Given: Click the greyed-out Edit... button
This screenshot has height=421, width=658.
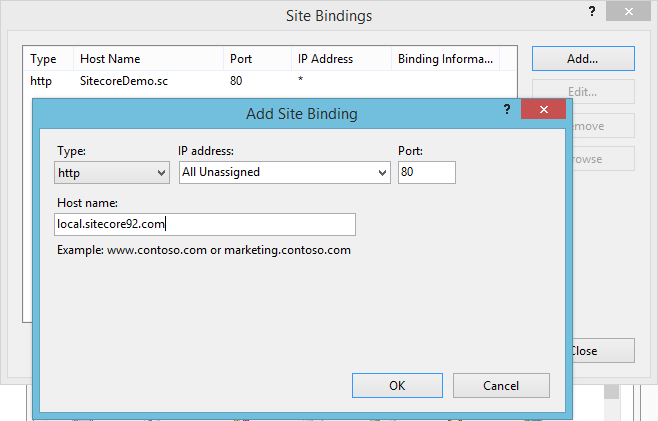Looking at the screenshot, I should coord(582,92).
